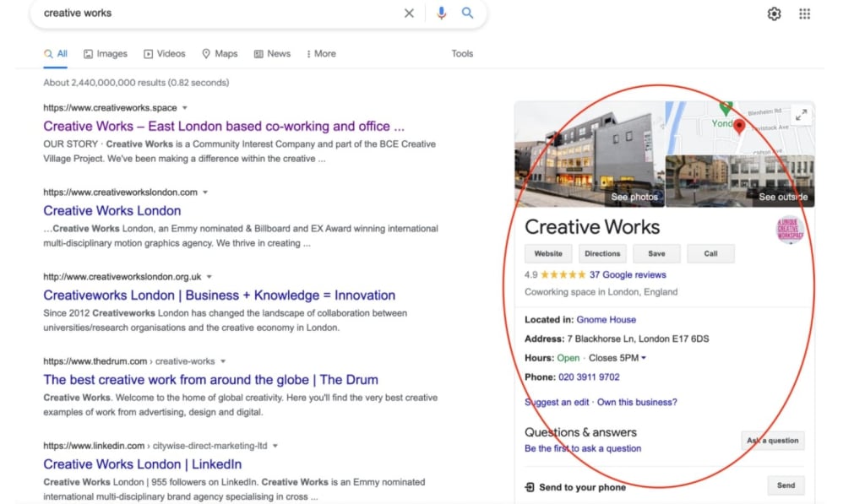The image size is (865, 504).
Task: Click Be the first to ask a question
Action: pyautogui.click(x=583, y=448)
